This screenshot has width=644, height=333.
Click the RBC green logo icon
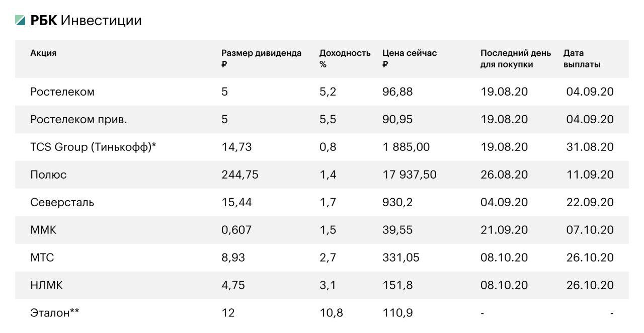coord(20,21)
